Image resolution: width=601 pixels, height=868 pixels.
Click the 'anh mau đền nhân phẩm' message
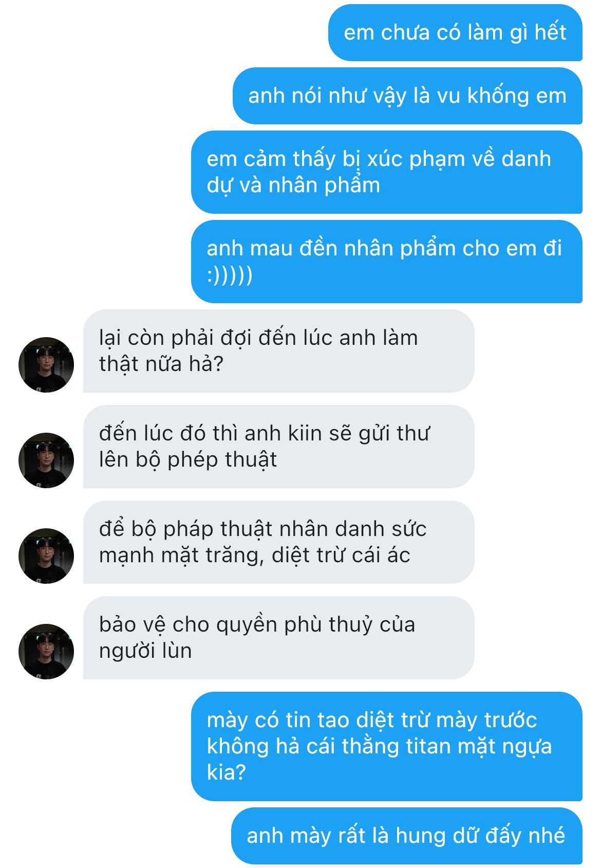point(387,261)
